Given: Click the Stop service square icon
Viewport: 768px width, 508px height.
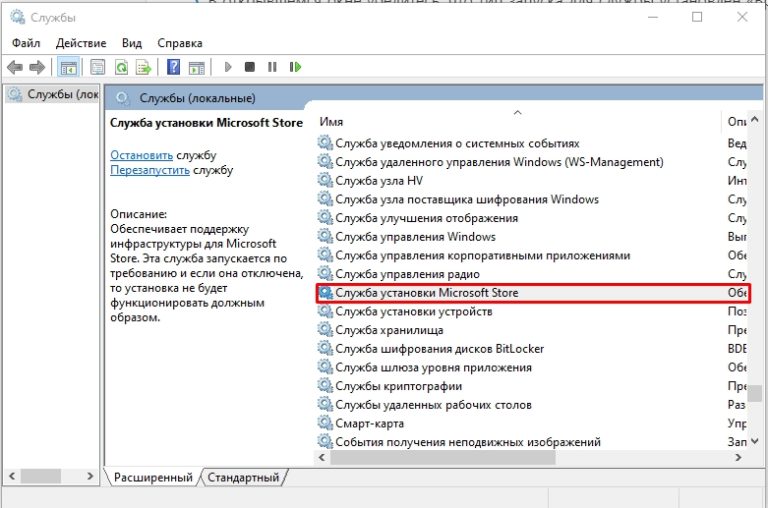Looking at the screenshot, I should [250, 67].
